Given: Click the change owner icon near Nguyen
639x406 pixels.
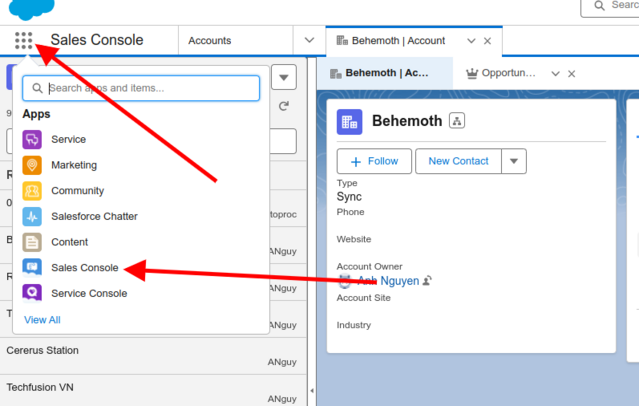Looking at the screenshot, I should [x=427, y=280].
